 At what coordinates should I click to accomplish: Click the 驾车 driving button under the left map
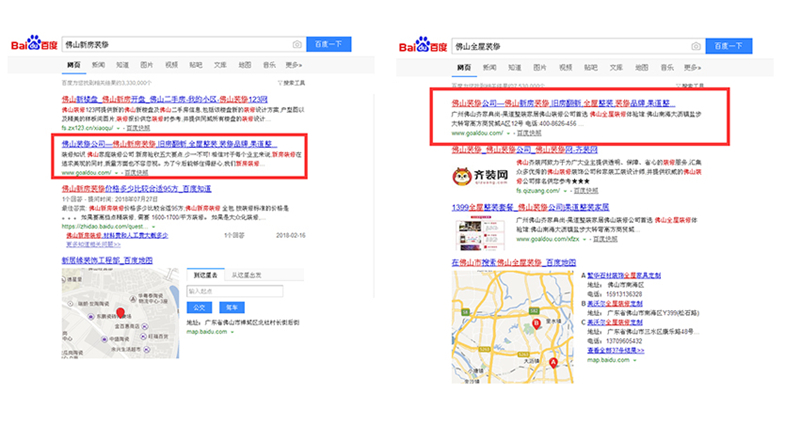pos(232,308)
